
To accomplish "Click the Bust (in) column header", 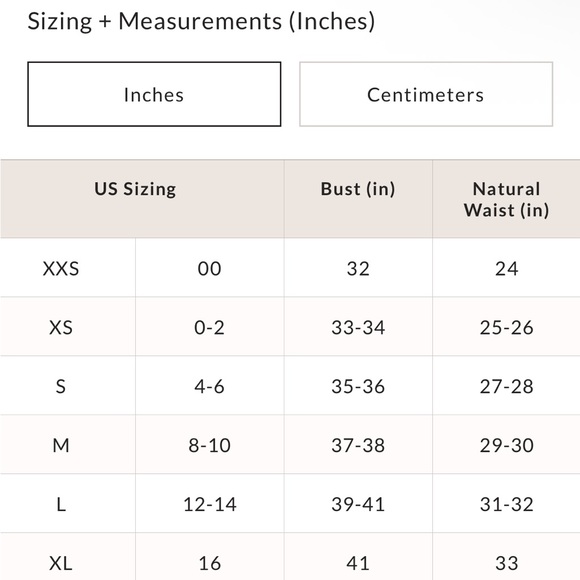I will [x=358, y=189].
